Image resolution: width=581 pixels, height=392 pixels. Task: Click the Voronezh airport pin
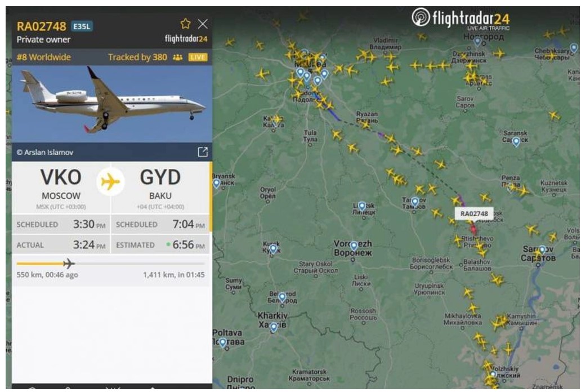(x=354, y=246)
